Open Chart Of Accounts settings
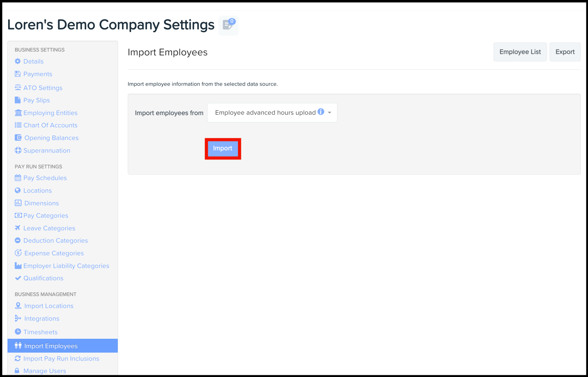The width and height of the screenshot is (588, 377). click(x=50, y=125)
